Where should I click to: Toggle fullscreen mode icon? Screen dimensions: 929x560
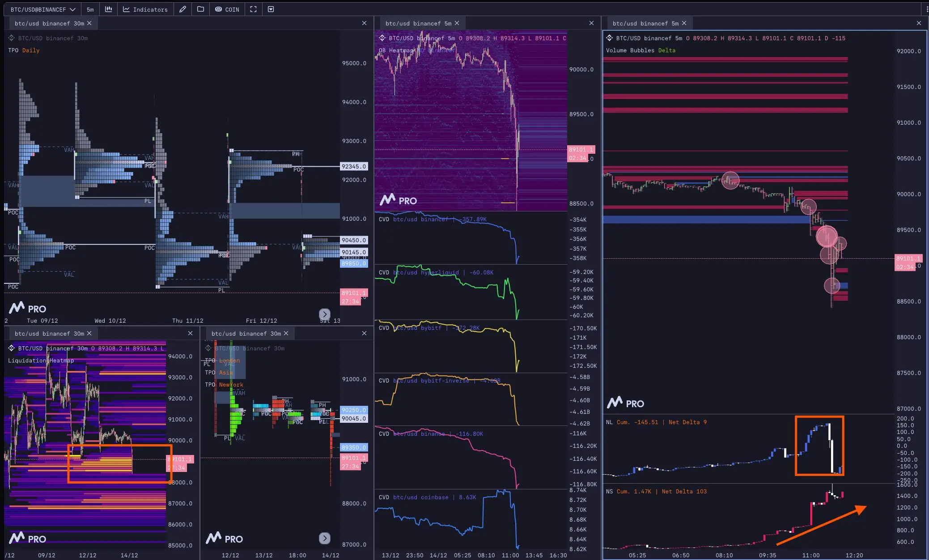[253, 9]
